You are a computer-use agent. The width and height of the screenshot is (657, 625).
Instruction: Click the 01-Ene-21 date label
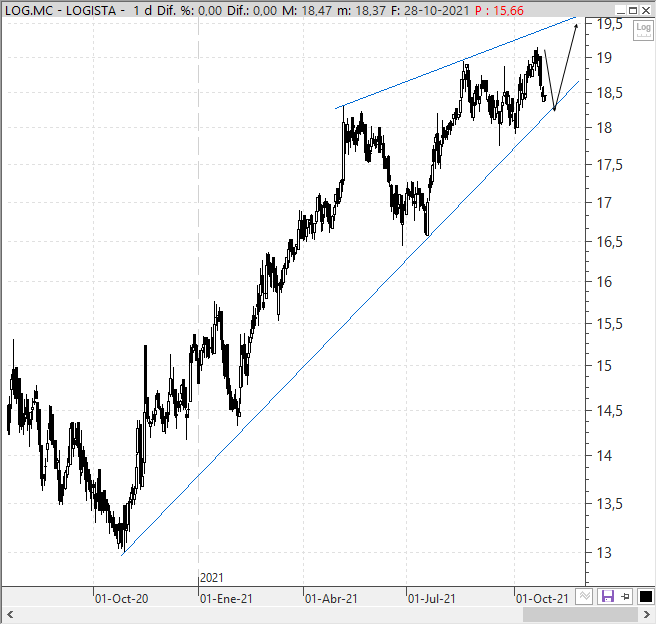[226, 599]
